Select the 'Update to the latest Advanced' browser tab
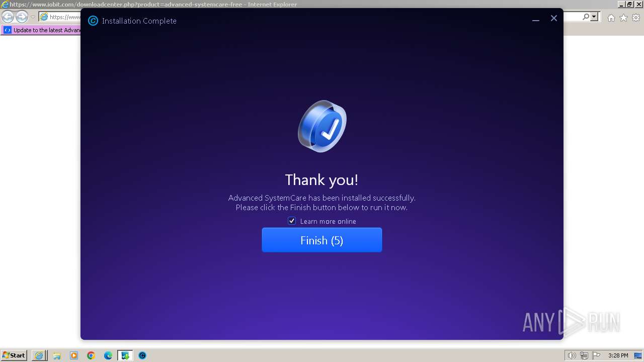Screen dimensions: 644x362 [x=41, y=30]
